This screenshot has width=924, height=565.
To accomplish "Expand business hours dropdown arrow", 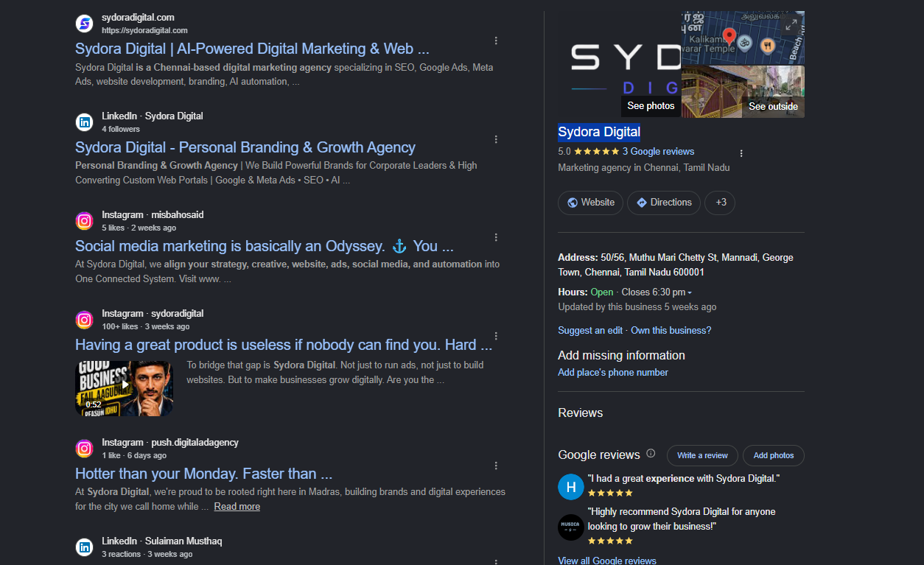I will [x=690, y=293].
